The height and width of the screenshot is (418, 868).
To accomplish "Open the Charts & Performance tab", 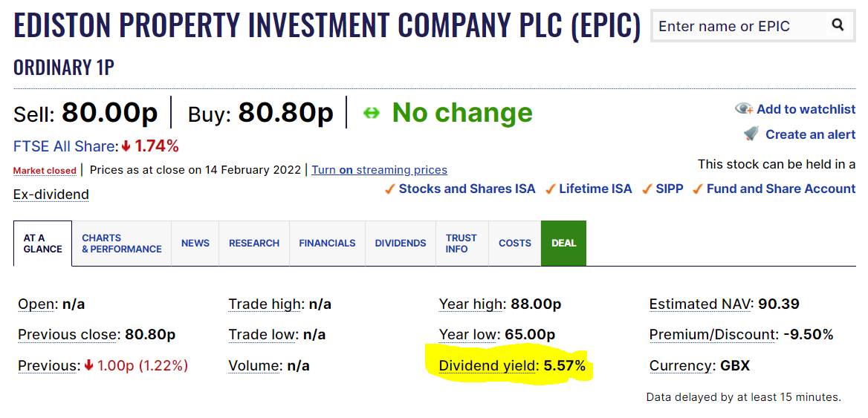I will point(121,244).
